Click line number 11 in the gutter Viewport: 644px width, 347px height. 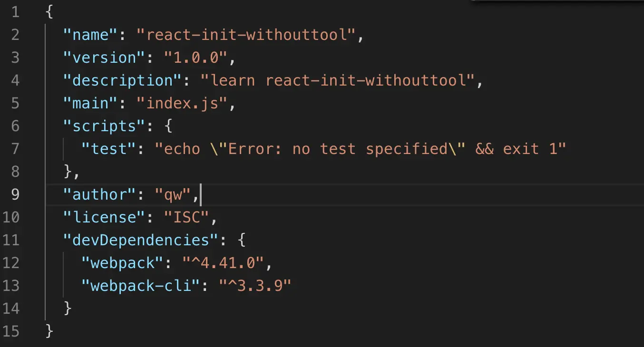pyautogui.click(x=11, y=240)
